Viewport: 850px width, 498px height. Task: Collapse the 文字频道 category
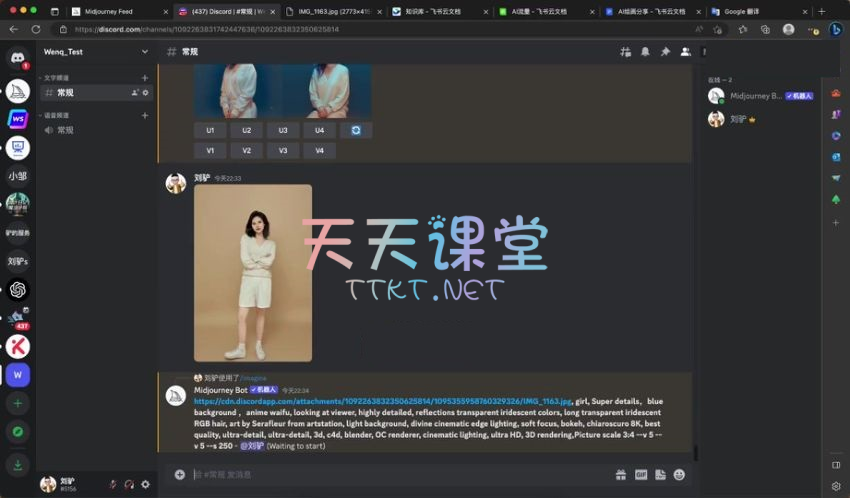55,77
